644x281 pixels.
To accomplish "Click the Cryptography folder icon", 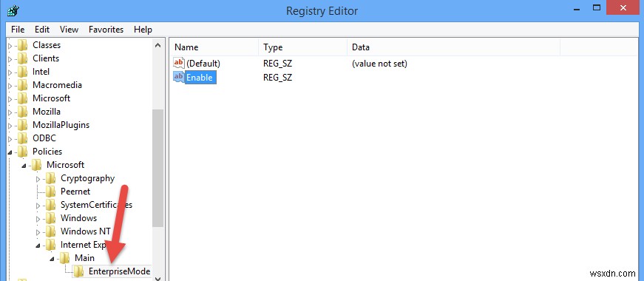I will click(50, 178).
